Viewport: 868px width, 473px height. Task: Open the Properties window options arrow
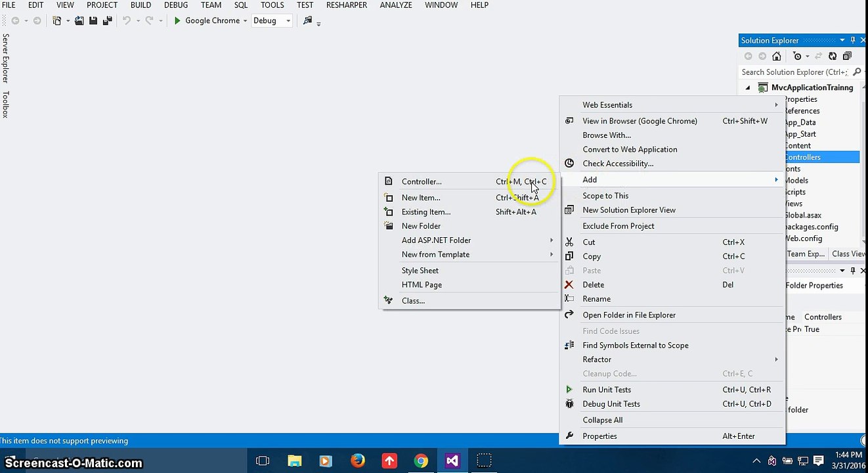842,270
